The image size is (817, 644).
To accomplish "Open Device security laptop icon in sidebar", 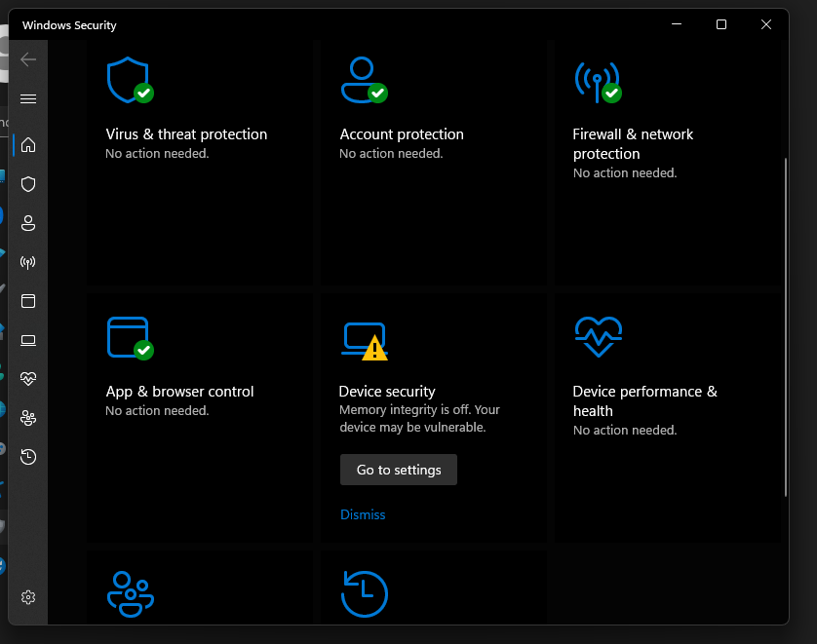I will pos(28,340).
